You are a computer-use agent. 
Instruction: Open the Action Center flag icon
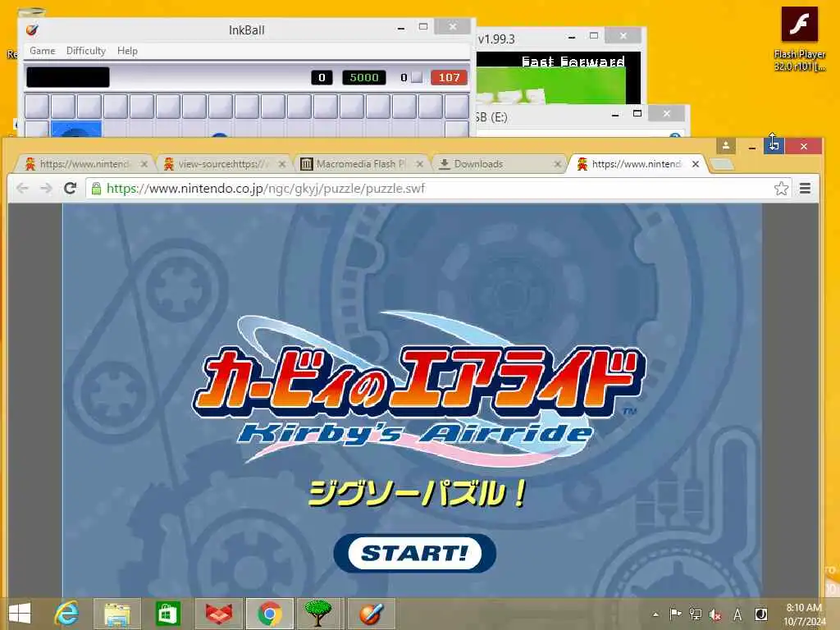point(675,614)
